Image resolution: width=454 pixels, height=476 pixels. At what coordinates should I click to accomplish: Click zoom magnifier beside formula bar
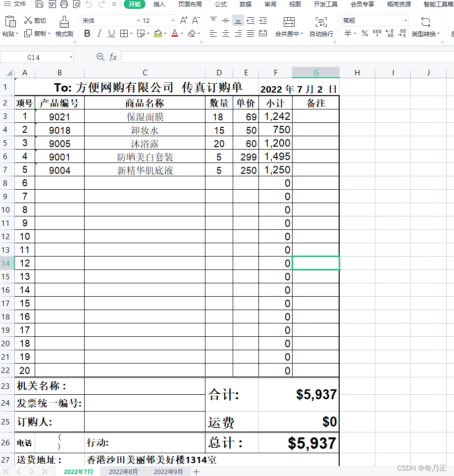click(x=100, y=57)
